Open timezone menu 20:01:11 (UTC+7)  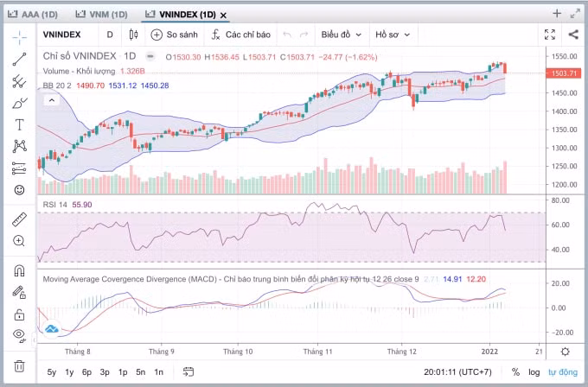point(457,372)
